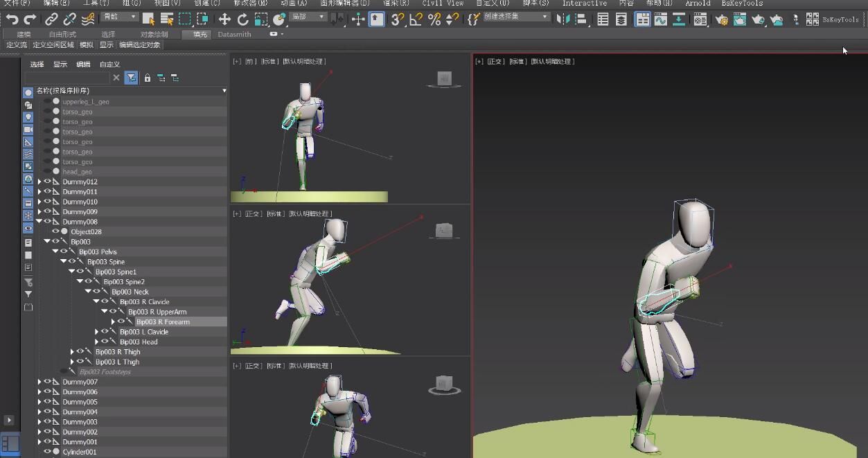The image size is (868, 458).
Task: Toggle visibility eye of Object028
Action: click(x=56, y=231)
